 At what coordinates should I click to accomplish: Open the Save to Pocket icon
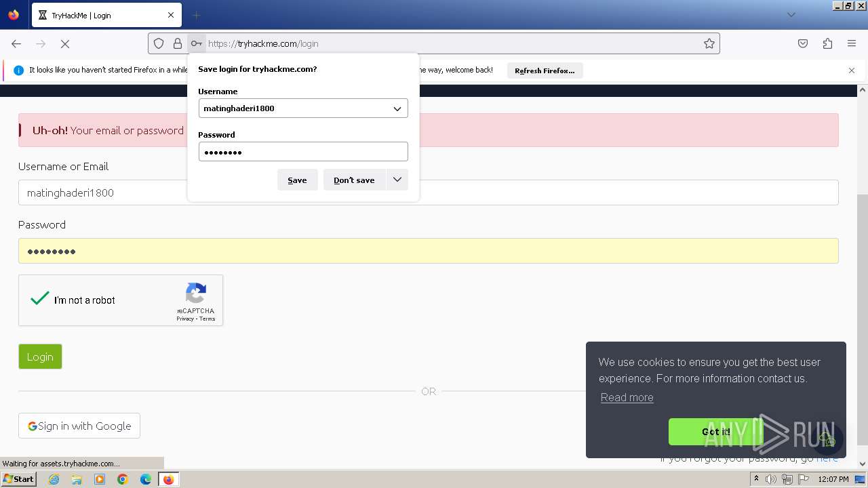click(803, 43)
